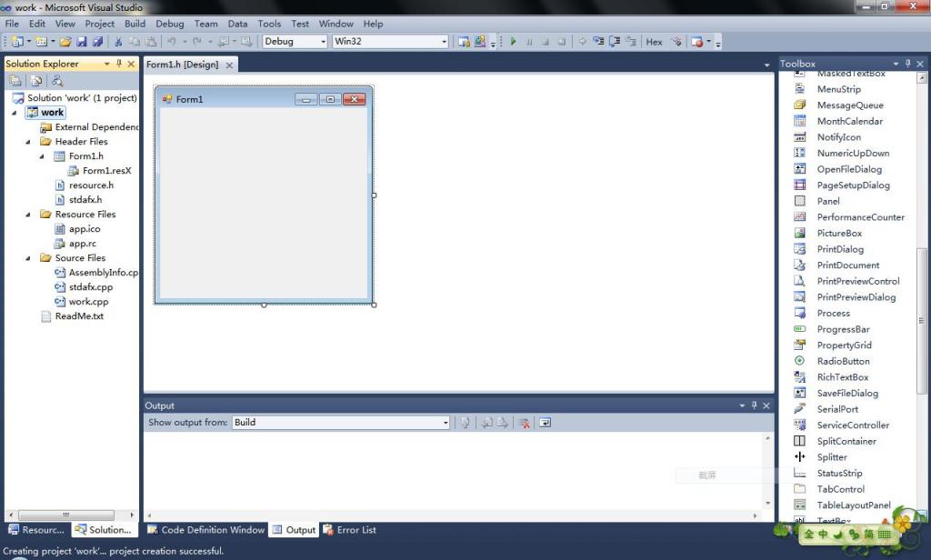Click the Add New Item toolbar icon
The image size is (931, 560).
pyautogui.click(x=41, y=42)
